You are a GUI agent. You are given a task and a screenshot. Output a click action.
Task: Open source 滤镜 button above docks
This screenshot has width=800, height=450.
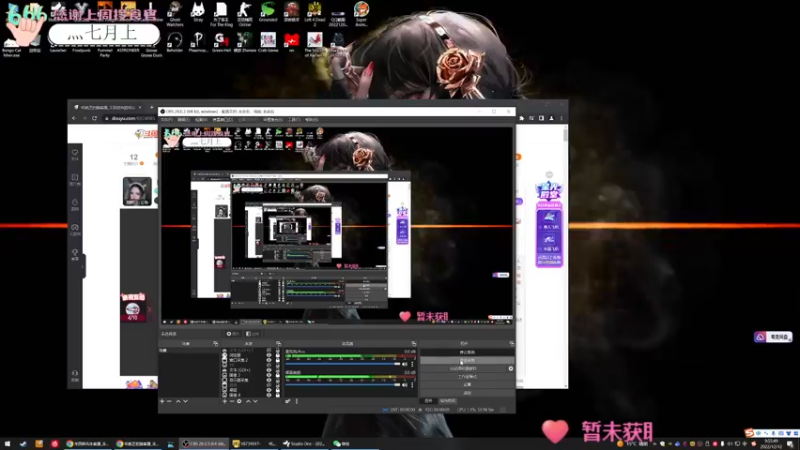253,334
